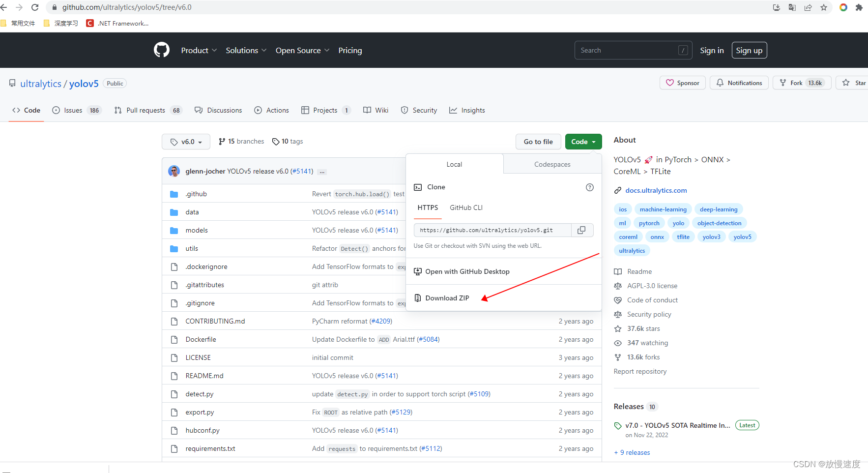Viewport: 868px width, 473px height.
Task: Select the GitHub CLI clone tab
Action: tap(466, 208)
